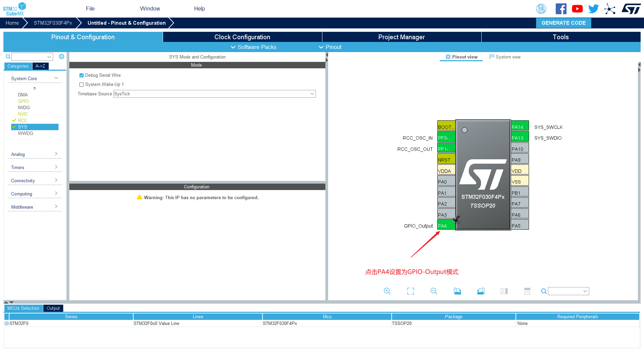Viewport: 644px width, 352px height.
Task: Select the PA4 GPIO_Output pin
Action: [x=446, y=225]
